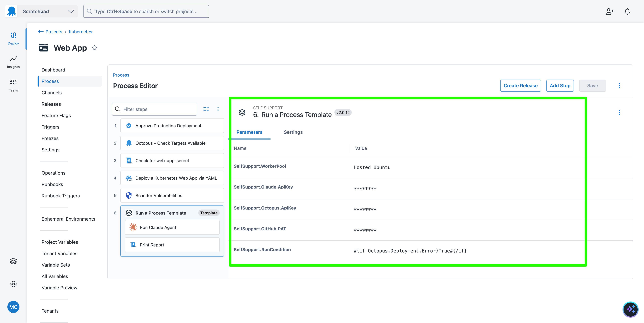Open project Settings in project menu
Image resolution: width=644 pixels, height=323 pixels.
click(50, 150)
